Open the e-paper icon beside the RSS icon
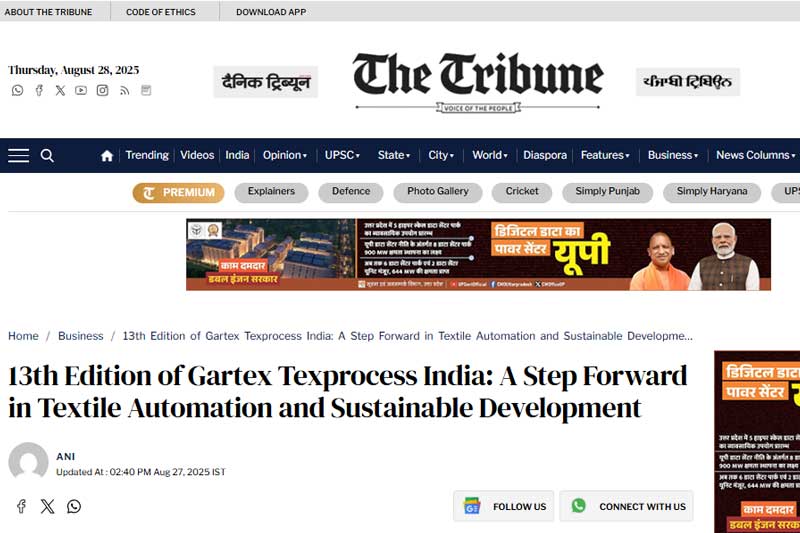The height and width of the screenshot is (533, 800). [x=146, y=90]
